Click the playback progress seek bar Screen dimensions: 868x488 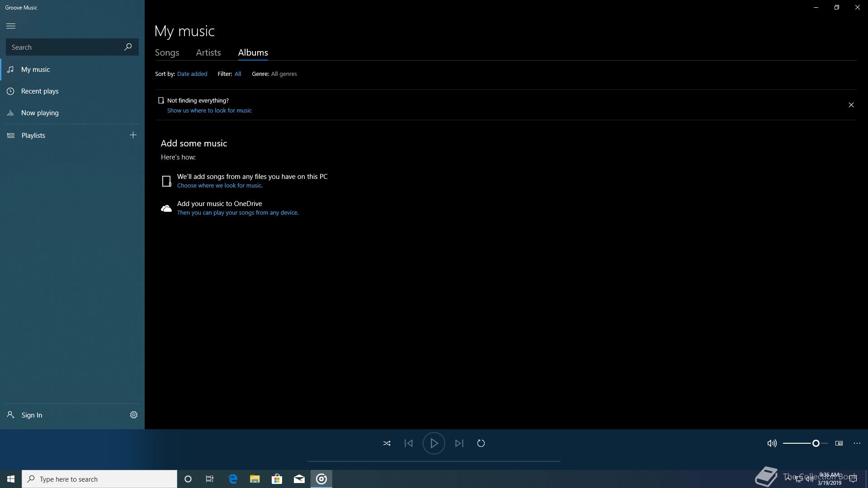click(x=434, y=461)
